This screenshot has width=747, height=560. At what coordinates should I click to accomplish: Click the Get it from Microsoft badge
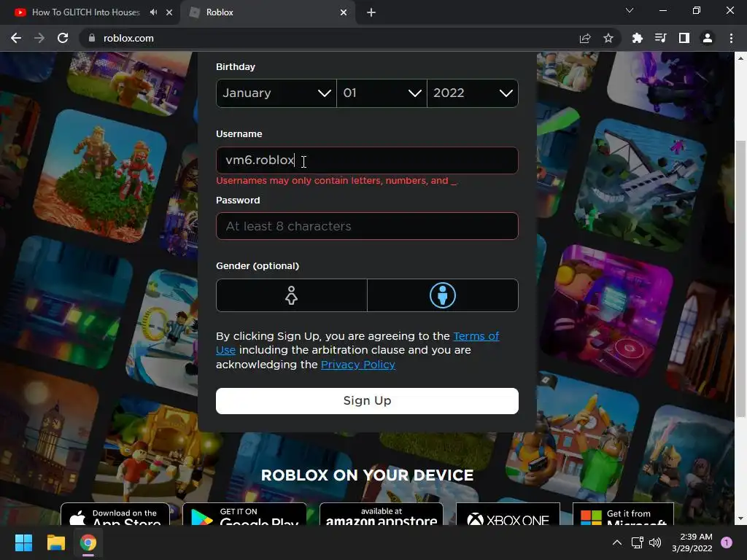click(623, 514)
